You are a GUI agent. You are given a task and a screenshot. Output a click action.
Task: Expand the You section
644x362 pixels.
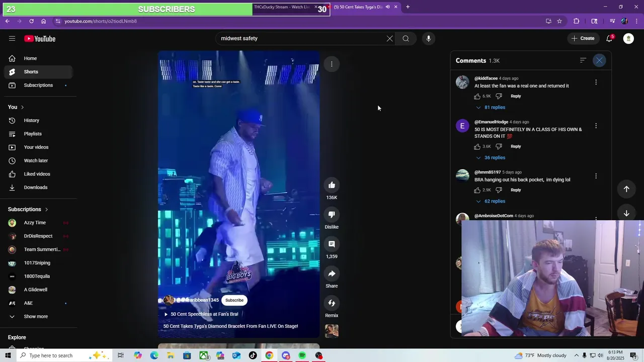coord(16,107)
